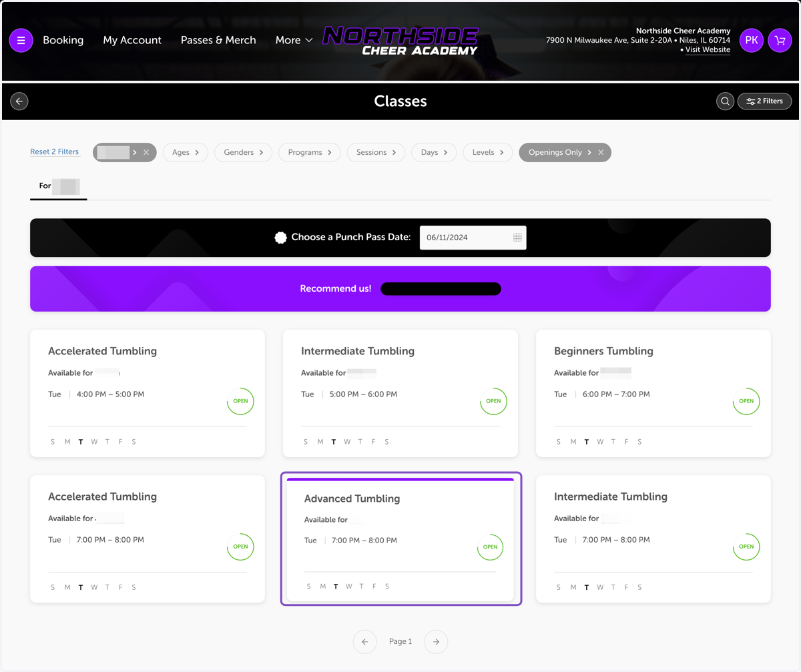Click the 'Page 1' pagination label
Screen dimensions: 801x672
[x=400, y=641]
